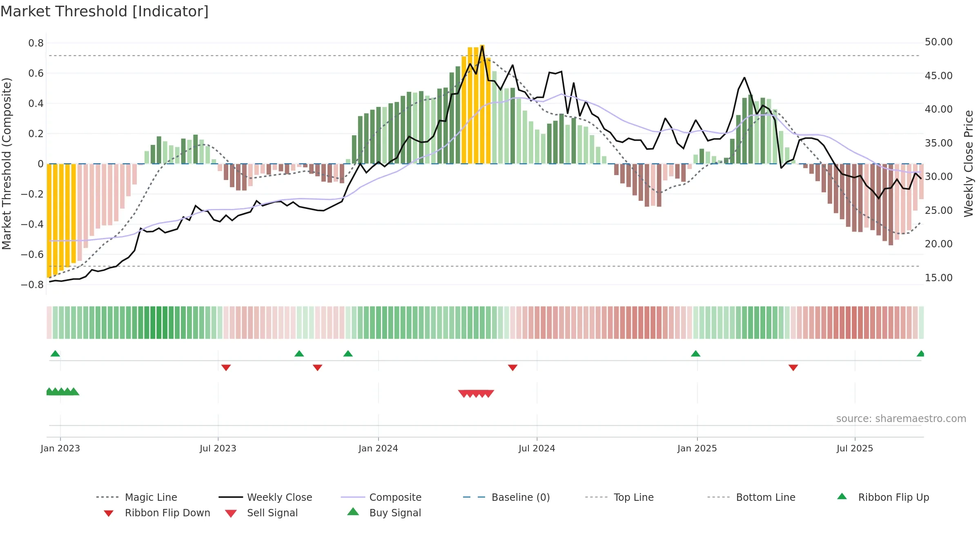Click the Jan 2023 x-axis label

click(60, 448)
